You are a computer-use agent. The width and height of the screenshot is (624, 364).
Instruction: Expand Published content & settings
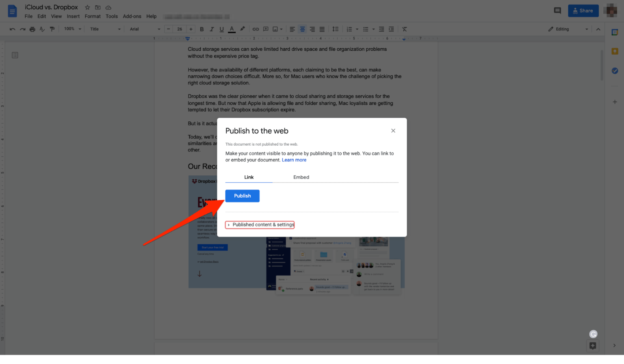coord(260,224)
